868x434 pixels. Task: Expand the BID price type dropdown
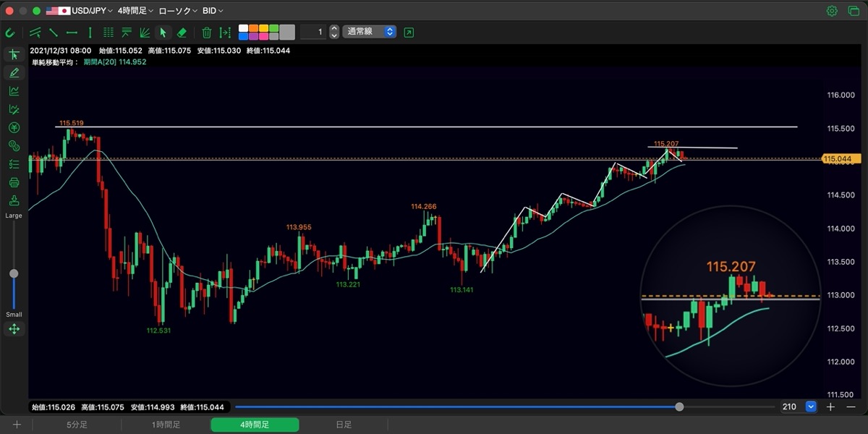[x=213, y=11]
